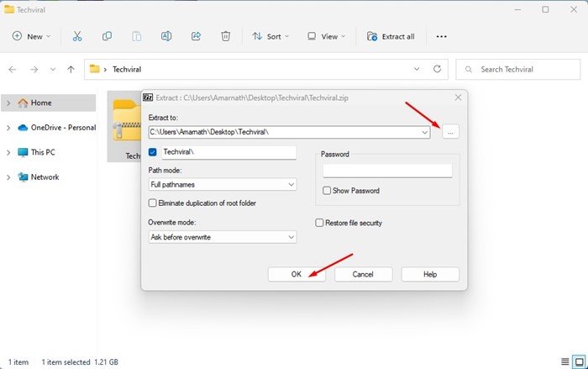This screenshot has width=588, height=369.
Task: Click the Copy icon in toolbar
Action: [x=107, y=36]
